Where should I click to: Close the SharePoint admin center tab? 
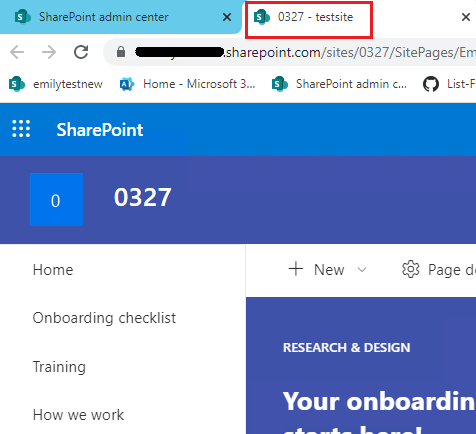click(227, 17)
